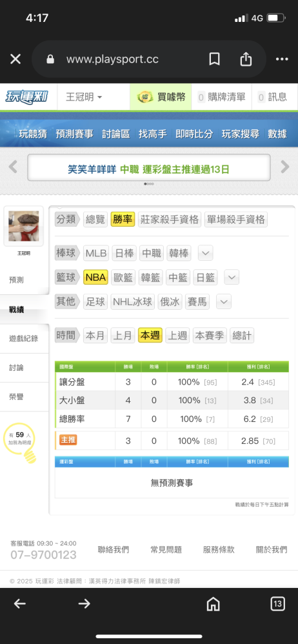Close the browser tab with X
298x644 pixels.
coord(15,59)
